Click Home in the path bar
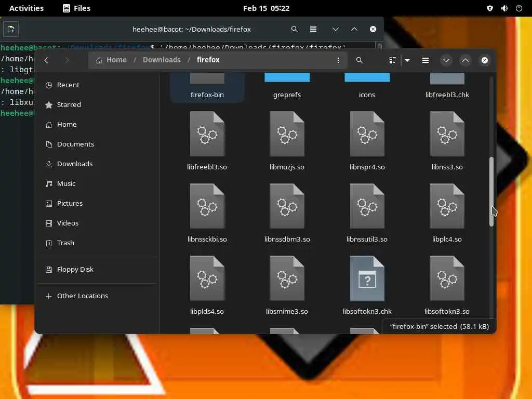This screenshot has width=532, height=399. click(x=111, y=60)
